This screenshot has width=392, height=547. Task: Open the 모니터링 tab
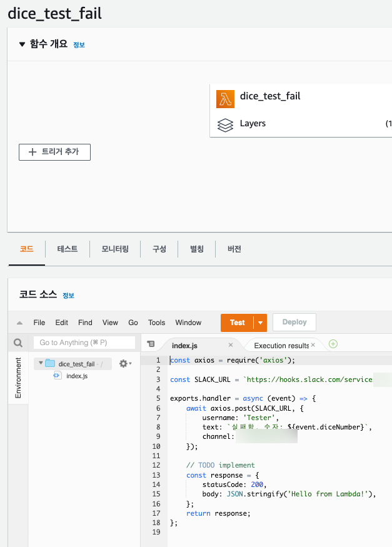115,249
